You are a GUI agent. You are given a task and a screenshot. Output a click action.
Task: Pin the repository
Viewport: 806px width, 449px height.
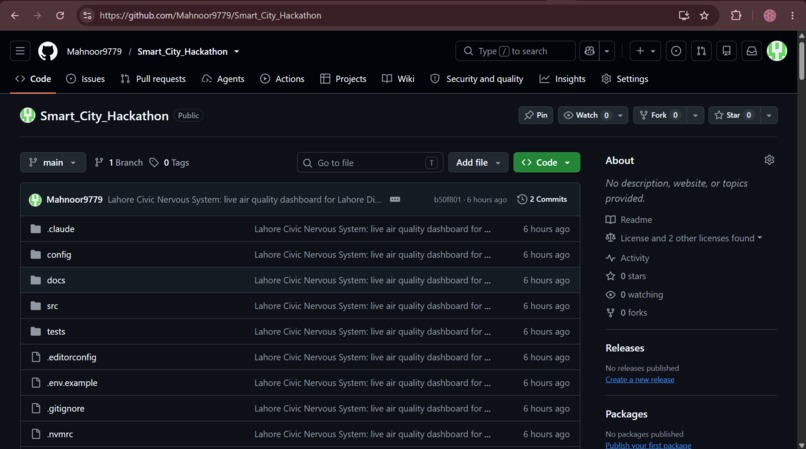tap(536, 115)
